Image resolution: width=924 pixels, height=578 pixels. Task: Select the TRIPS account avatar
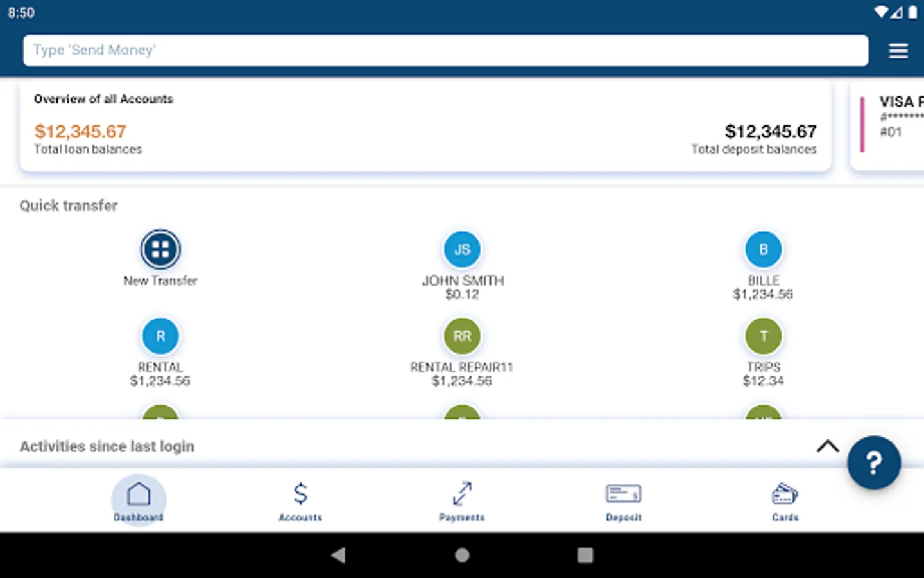click(x=764, y=336)
